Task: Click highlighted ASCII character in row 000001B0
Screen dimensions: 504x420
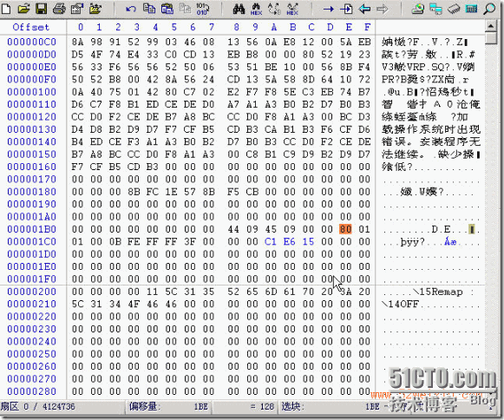Action: point(472,229)
